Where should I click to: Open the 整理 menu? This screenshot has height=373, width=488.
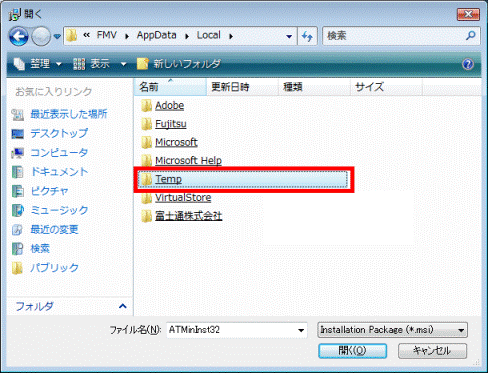38,63
